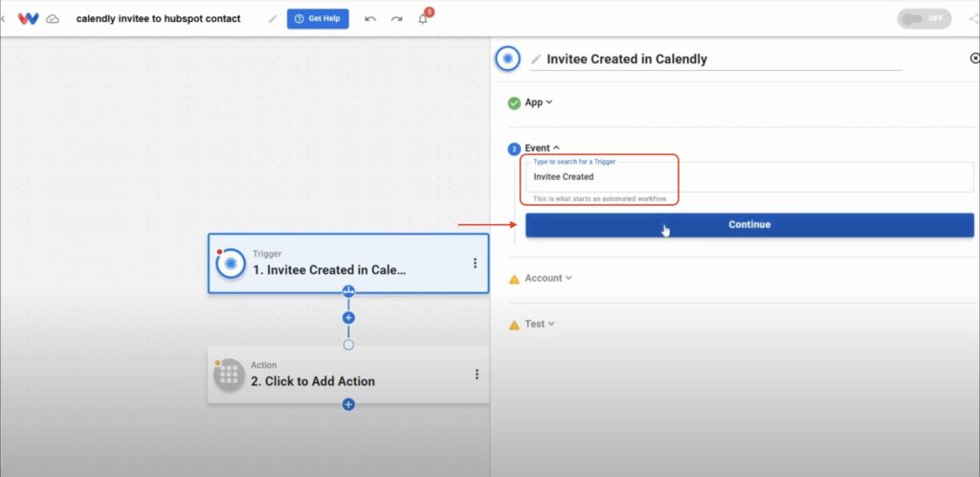Click the pencil icon beside workflow name

[273, 19]
